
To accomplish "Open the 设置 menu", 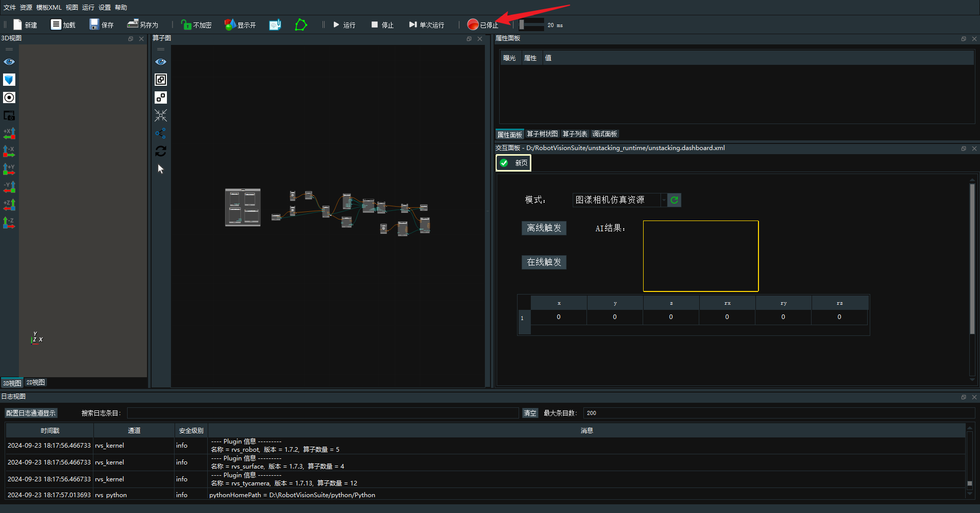I will point(105,7).
